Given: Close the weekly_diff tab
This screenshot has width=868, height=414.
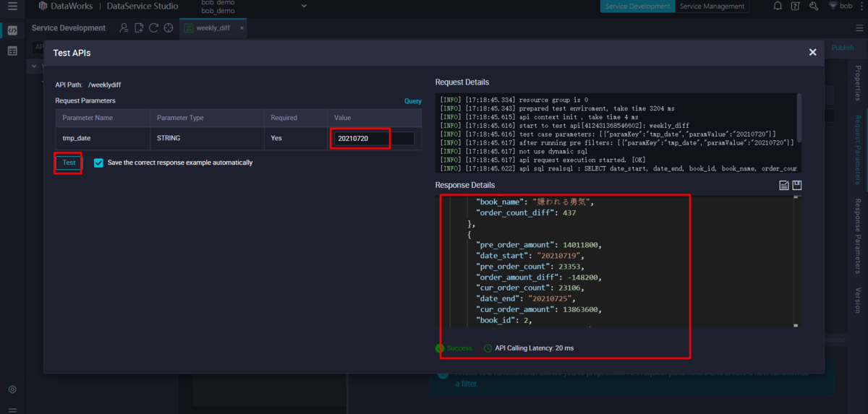Looking at the screenshot, I should 242,28.
